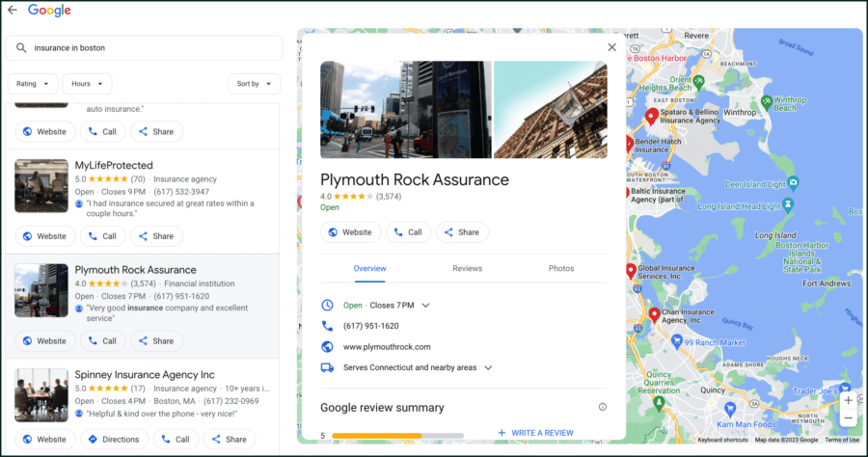Expand the hours 'Closes 7 PM' chevron
868x457 pixels.
[425, 306]
